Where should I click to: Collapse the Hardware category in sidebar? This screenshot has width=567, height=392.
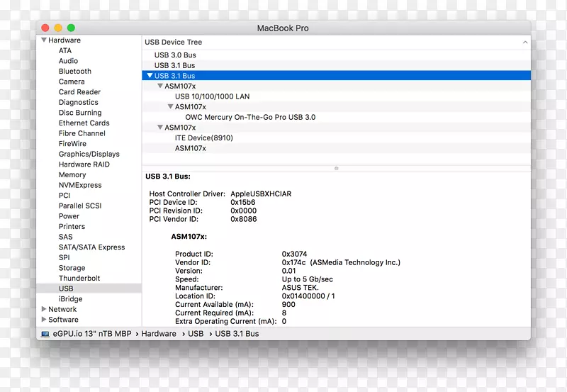tap(44, 40)
